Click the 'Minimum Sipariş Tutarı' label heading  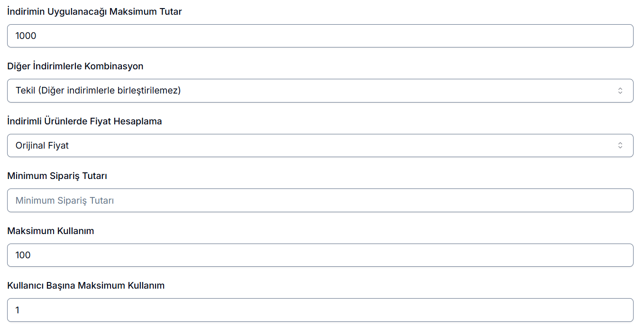pyautogui.click(x=57, y=176)
